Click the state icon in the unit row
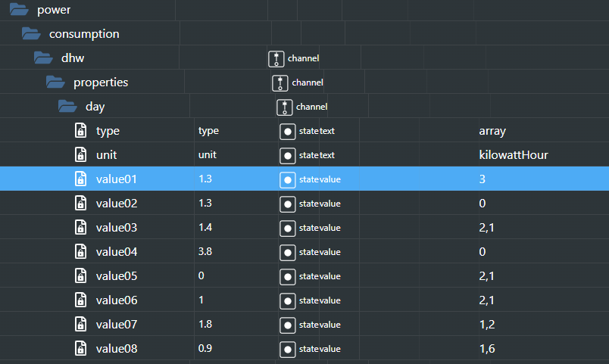Image resolution: width=609 pixels, height=364 pixels. pos(288,155)
